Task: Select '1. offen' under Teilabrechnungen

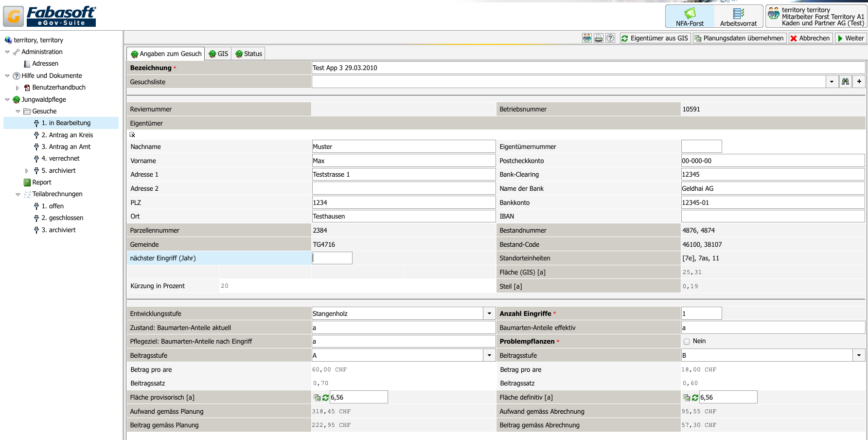Action: click(x=48, y=206)
